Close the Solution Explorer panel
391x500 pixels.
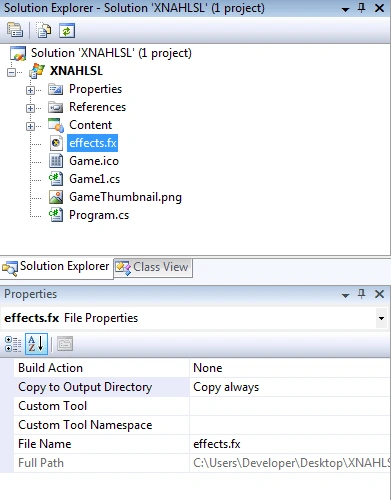pyautogui.click(x=379, y=8)
